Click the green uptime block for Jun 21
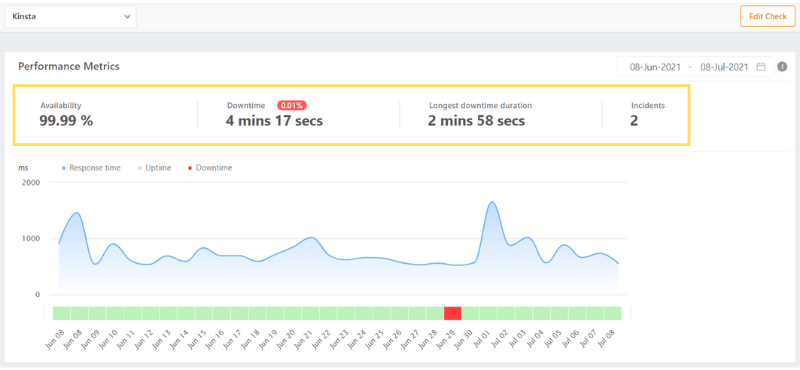Image resolution: width=800 pixels, height=370 pixels. click(x=310, y=313)
